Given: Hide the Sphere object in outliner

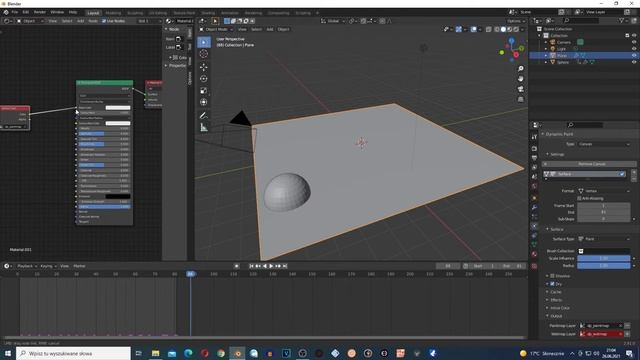Looking at the screenshot, I should [634, 62].
